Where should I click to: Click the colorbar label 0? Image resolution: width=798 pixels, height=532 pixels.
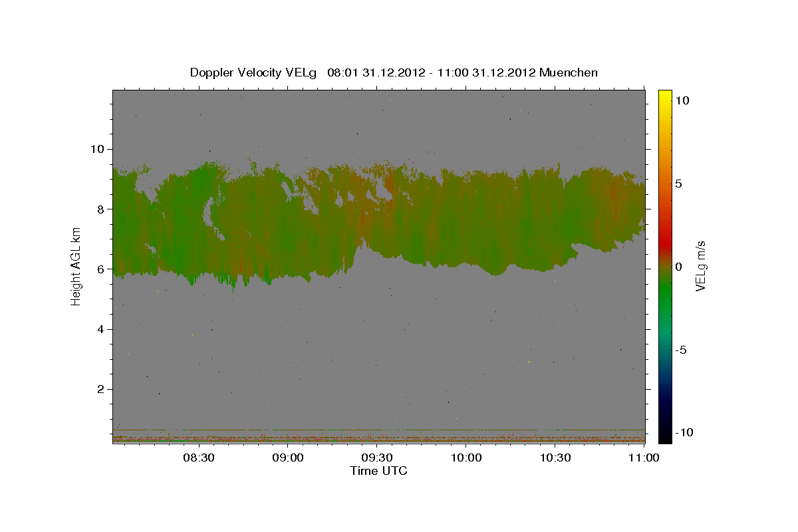point(678,267)
